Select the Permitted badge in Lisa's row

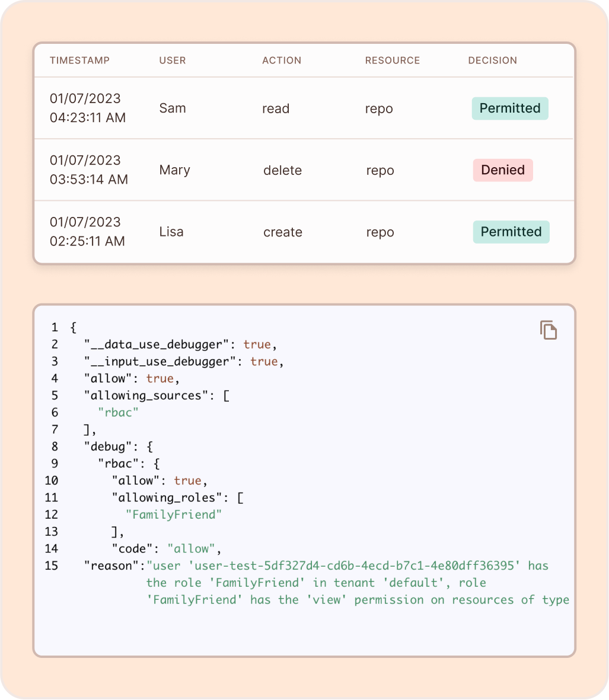[511, 232]
